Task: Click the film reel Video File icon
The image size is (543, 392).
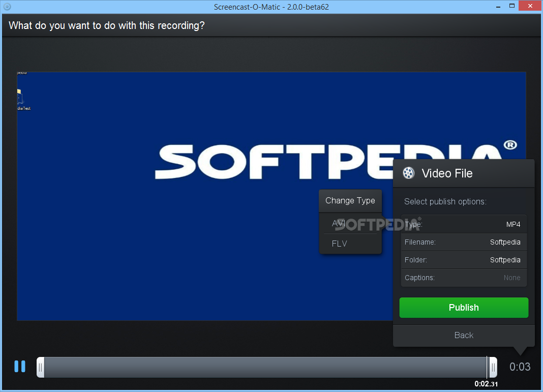Action: pyautogui.click(x=409, y=173)
